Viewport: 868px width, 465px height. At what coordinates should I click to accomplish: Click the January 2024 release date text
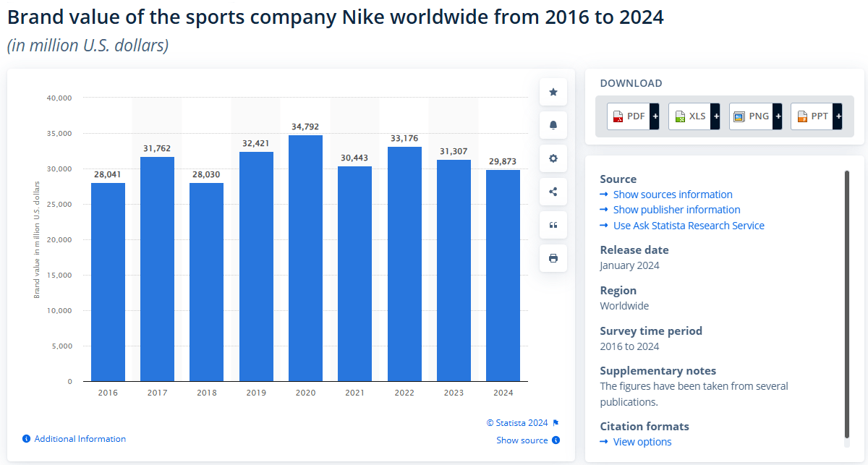click(629, 265)
